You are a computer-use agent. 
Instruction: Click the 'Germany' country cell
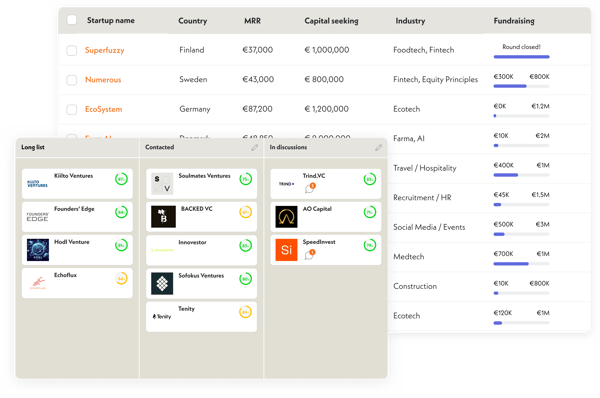click(x=195, y=109)
